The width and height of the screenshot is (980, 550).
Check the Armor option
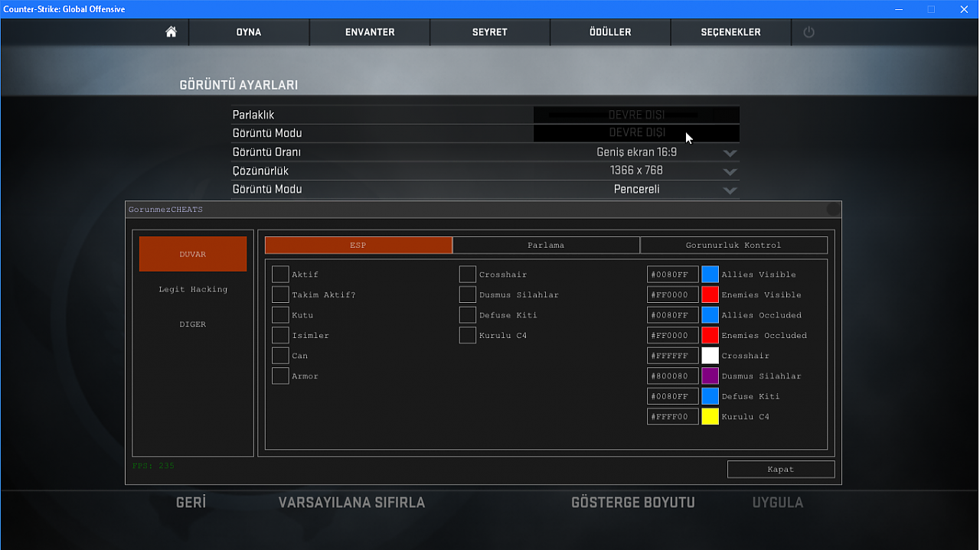280,376
